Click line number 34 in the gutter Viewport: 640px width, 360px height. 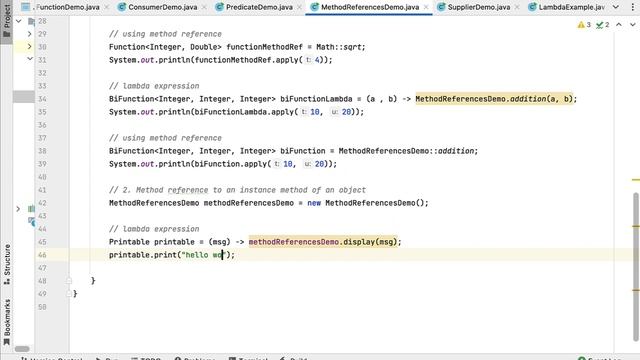click(42, 99)
